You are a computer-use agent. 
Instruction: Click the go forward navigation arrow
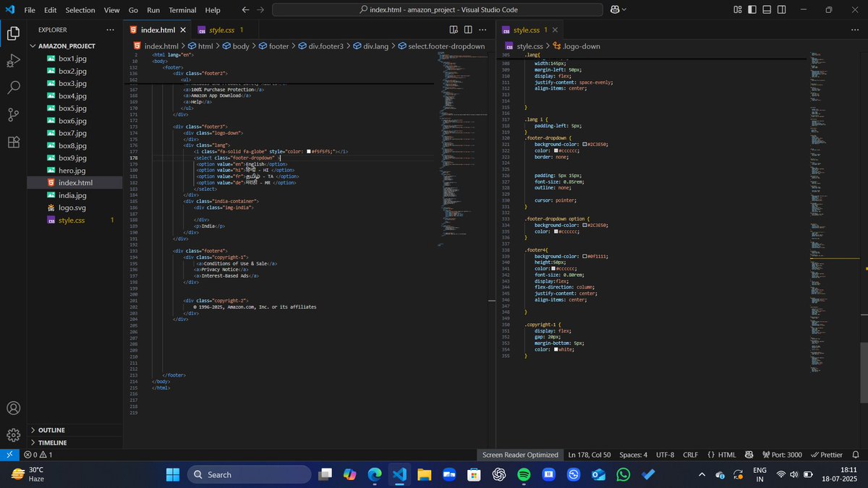pyautogui.click(x=260, y=9)
